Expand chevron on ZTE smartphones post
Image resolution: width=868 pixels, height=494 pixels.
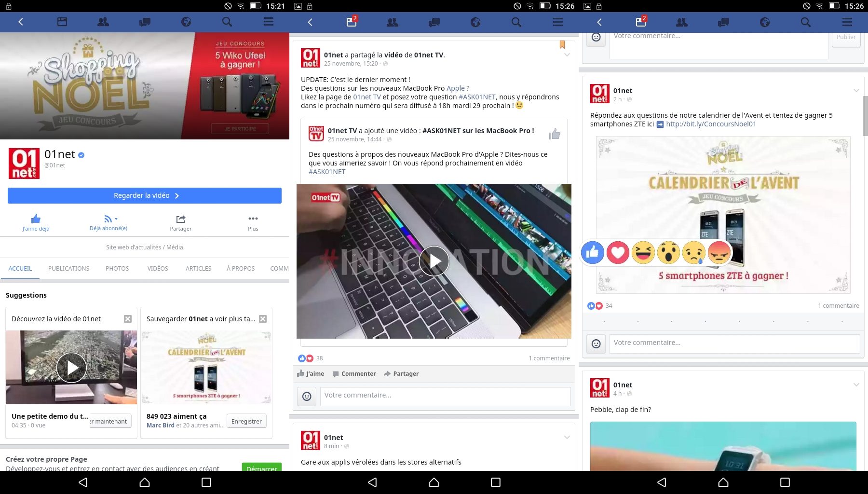click(856, 91)
